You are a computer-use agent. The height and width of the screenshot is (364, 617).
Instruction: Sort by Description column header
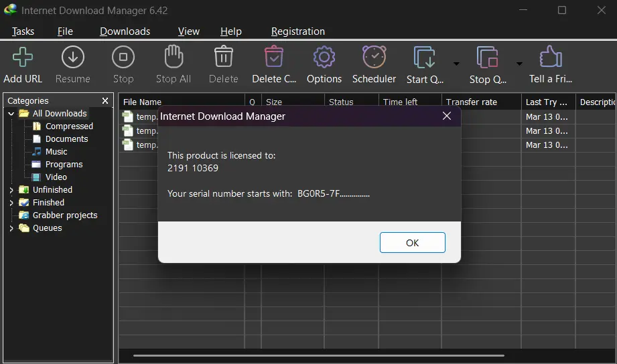[596, 102]
